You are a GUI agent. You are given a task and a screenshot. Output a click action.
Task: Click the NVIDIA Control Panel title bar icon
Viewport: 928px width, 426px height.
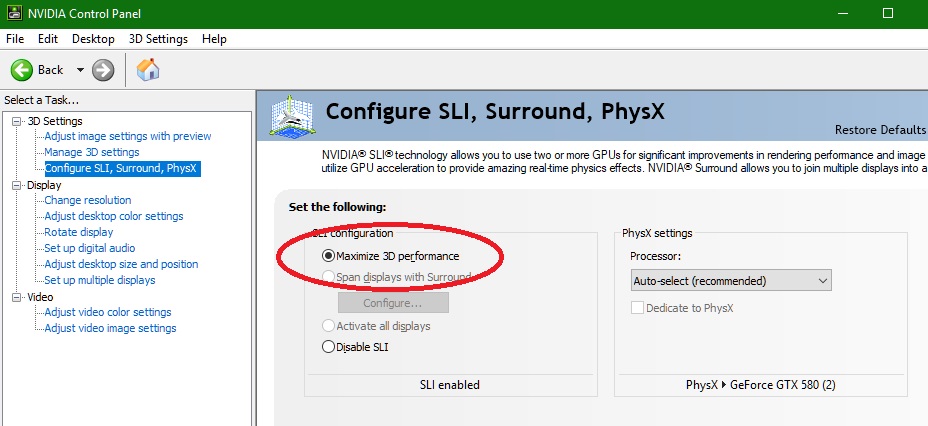coord(14,13)
